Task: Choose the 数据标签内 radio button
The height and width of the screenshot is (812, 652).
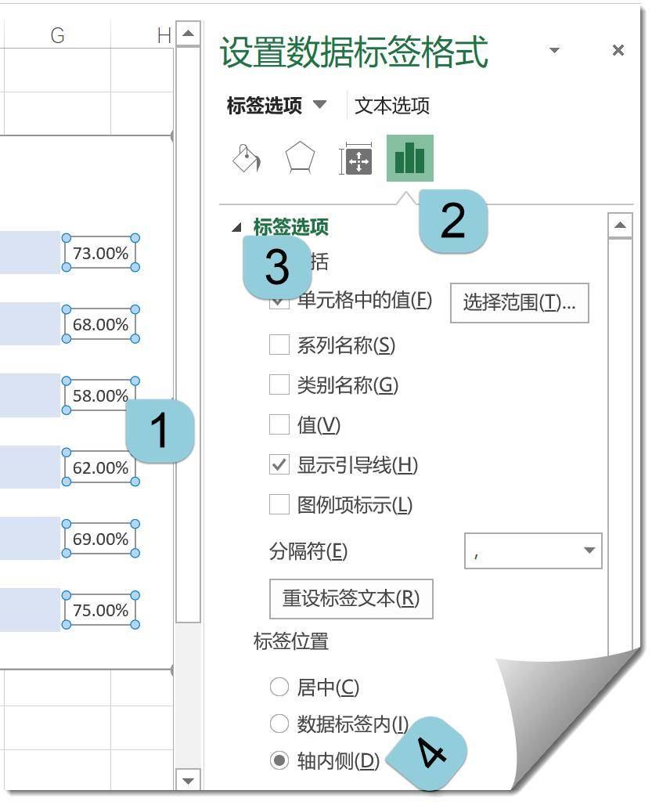Action: pos(279,724)
